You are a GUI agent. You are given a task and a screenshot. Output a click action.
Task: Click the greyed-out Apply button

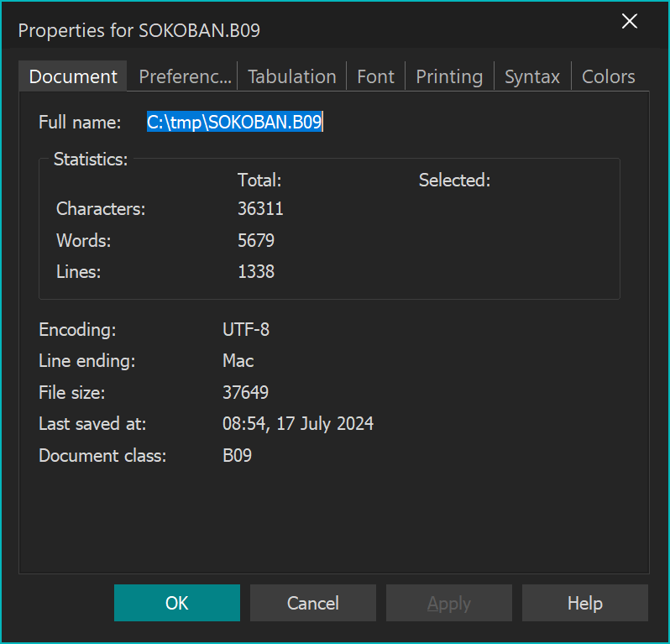[x=449, y=603]
